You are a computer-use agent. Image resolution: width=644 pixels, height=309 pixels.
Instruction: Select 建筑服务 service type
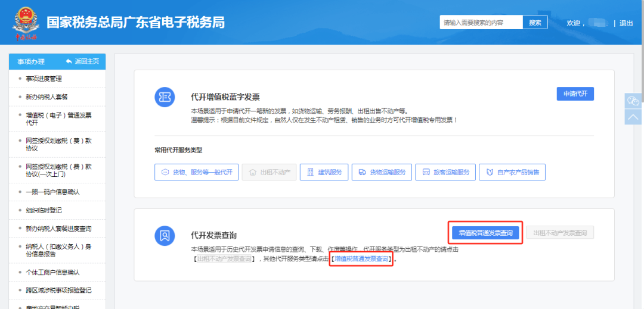coord(324,172)
